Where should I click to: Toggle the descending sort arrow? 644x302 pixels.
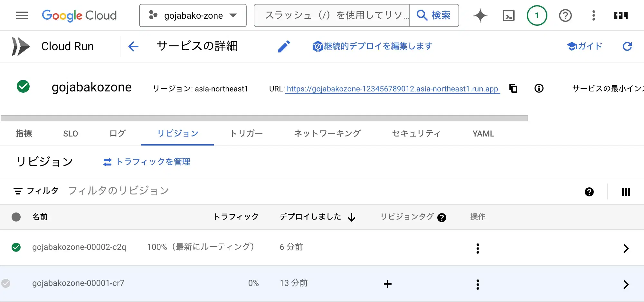352,217
